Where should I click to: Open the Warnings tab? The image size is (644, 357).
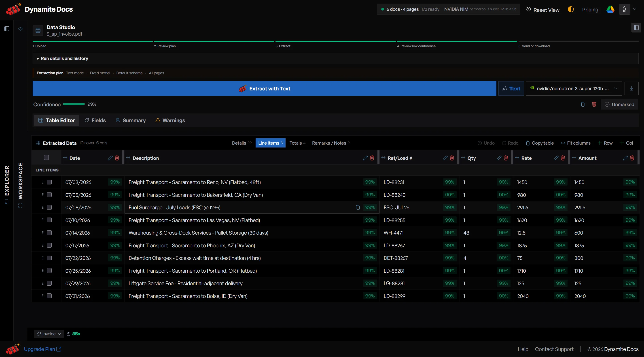tap(170, 120)
